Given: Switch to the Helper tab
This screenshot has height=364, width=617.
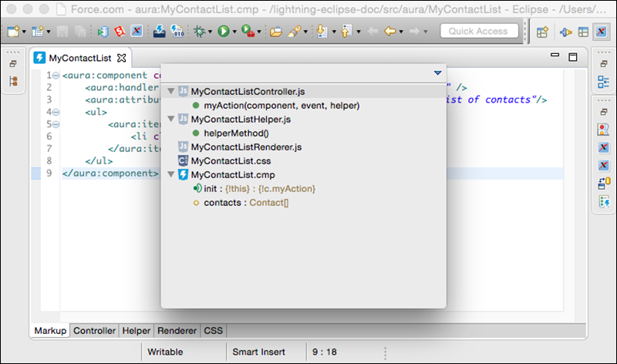Looking at the screenshot, I should click(137, 331).
